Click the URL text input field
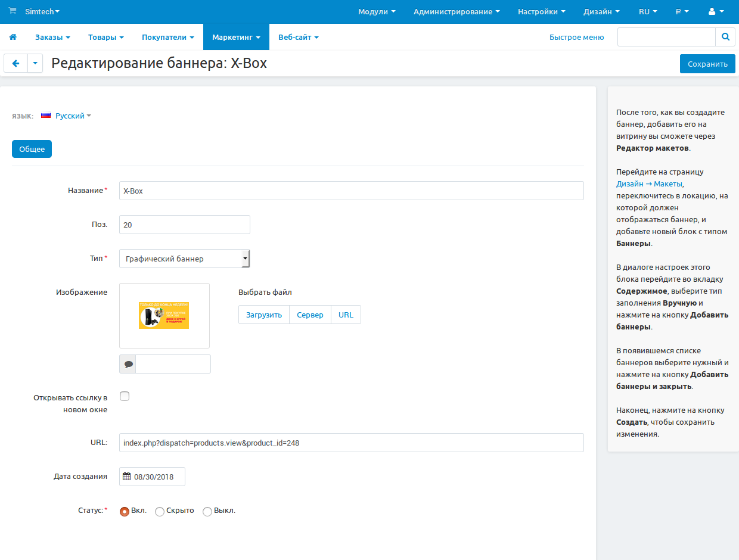Viewport: 739px width, 560px height. 351,443
